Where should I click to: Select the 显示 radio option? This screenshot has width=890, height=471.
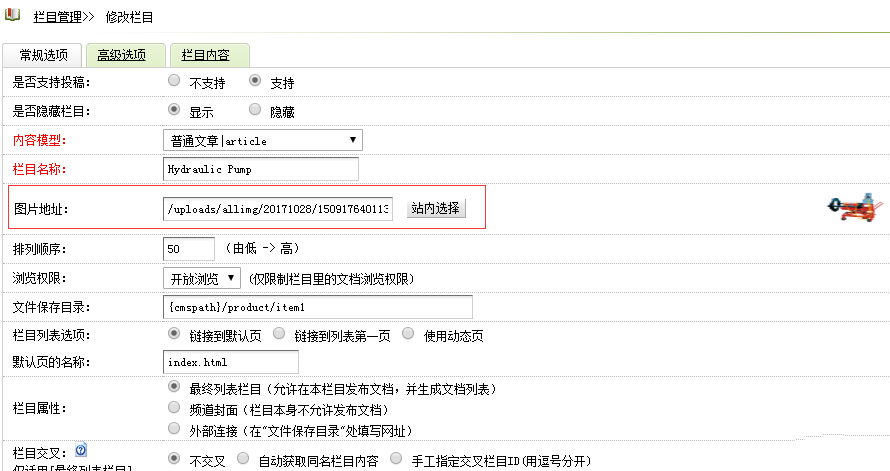pyautogui.click(x=175, y=110)
